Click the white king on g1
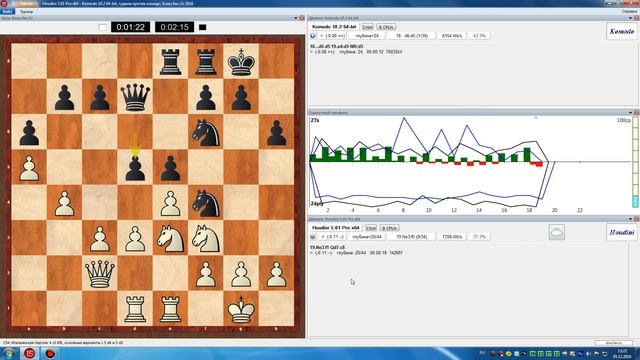The height and width of the screenshot is (360, 640). [241, 309]
